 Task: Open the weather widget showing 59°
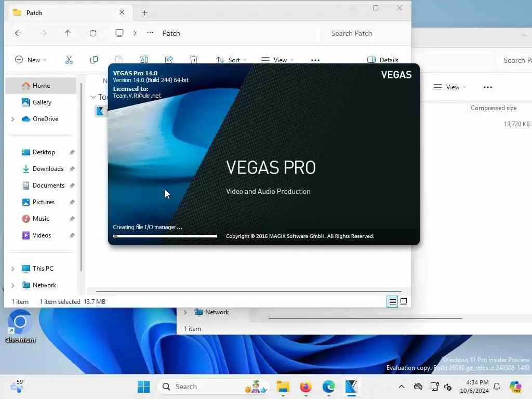click(x=18, y=386)
